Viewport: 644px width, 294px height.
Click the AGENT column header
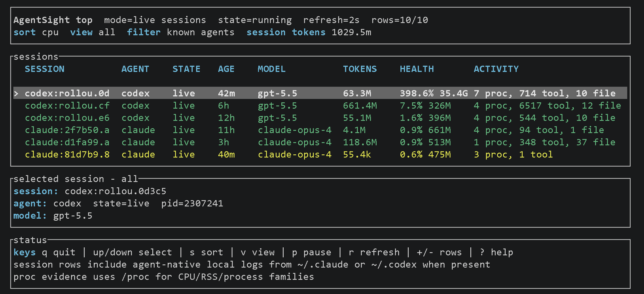tap(135, 69)
